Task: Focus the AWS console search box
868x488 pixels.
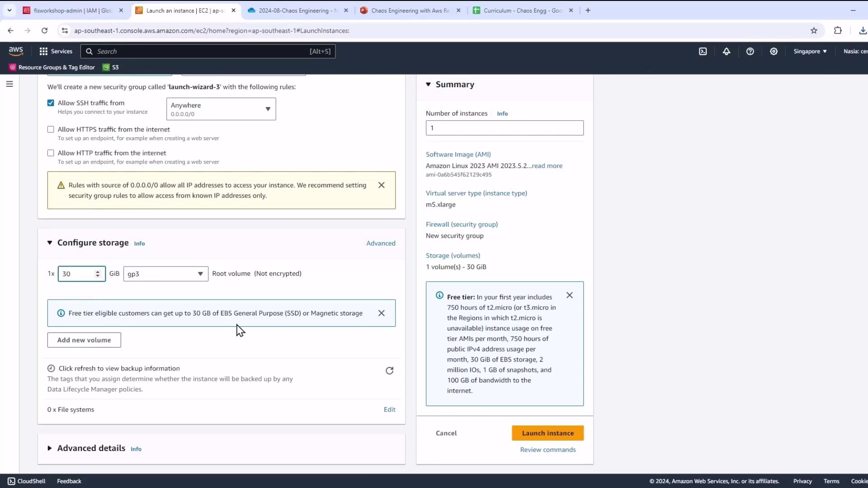Action: [208, 52]
